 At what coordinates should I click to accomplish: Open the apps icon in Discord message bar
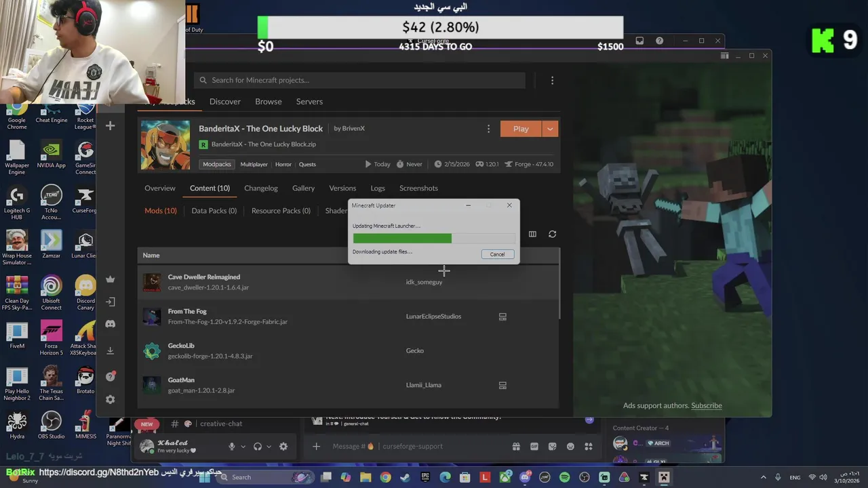(589, 447)
